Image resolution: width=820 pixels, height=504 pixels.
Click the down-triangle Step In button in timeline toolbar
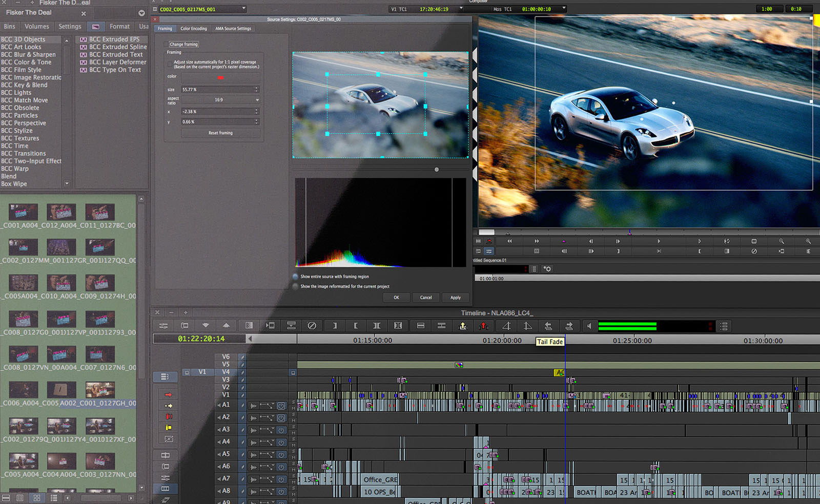(206, 326)
